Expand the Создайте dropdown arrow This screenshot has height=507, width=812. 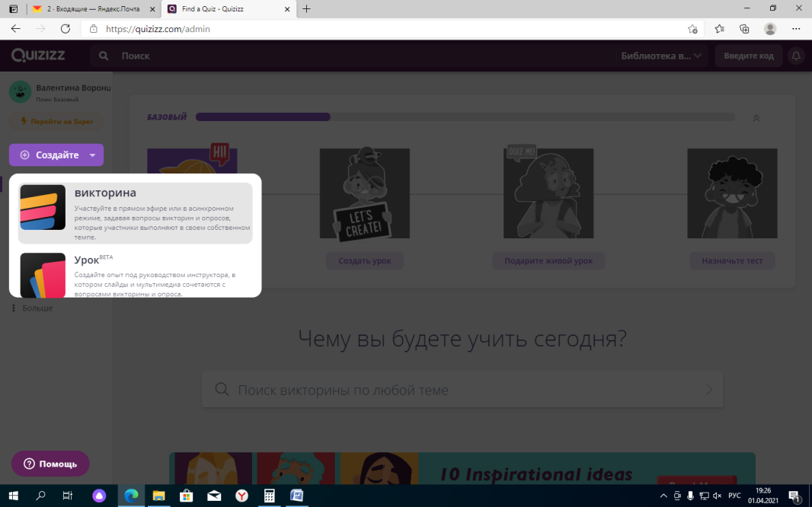92,155
